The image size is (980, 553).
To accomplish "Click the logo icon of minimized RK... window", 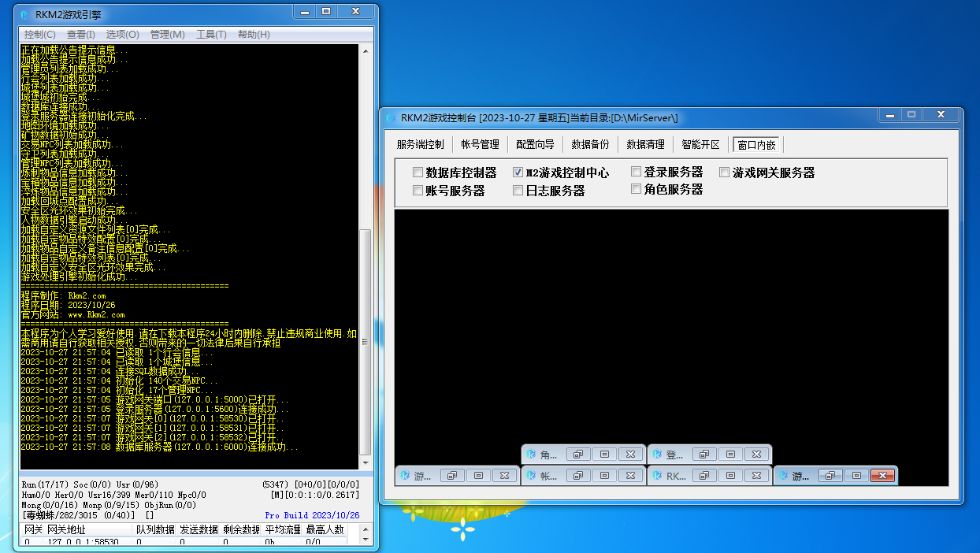I will click(657, 476).
